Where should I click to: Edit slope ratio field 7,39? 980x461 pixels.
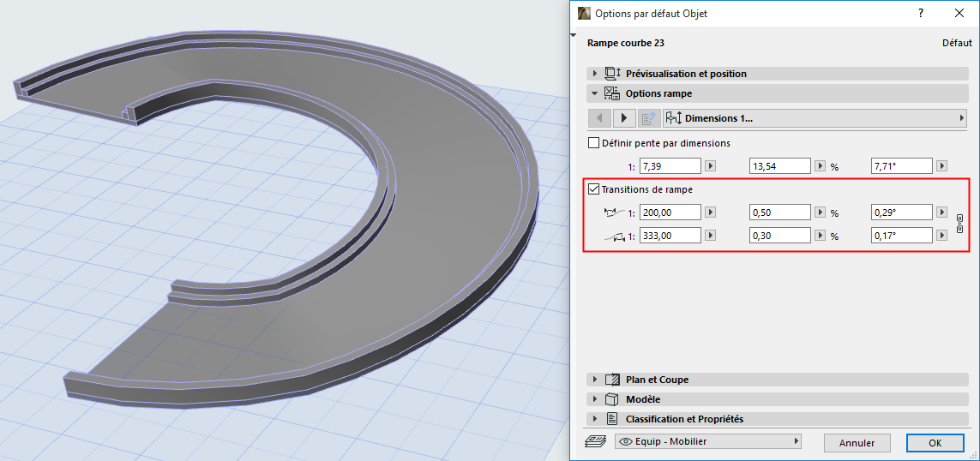coord(670,166)
